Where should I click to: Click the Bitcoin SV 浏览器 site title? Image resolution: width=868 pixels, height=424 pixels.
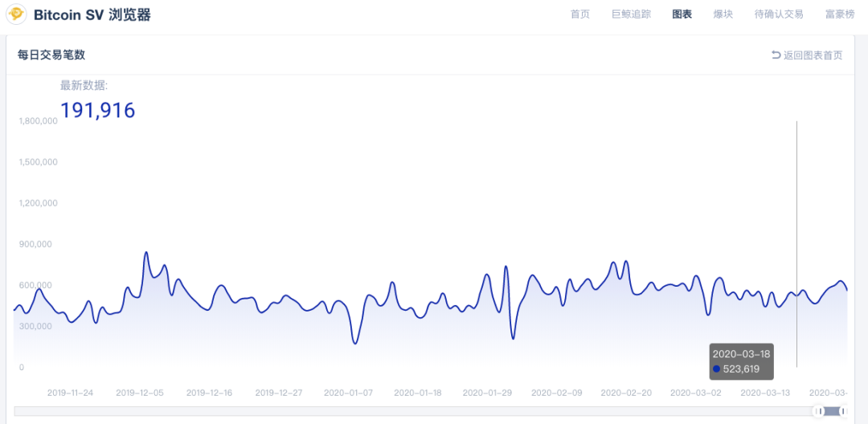92,14
